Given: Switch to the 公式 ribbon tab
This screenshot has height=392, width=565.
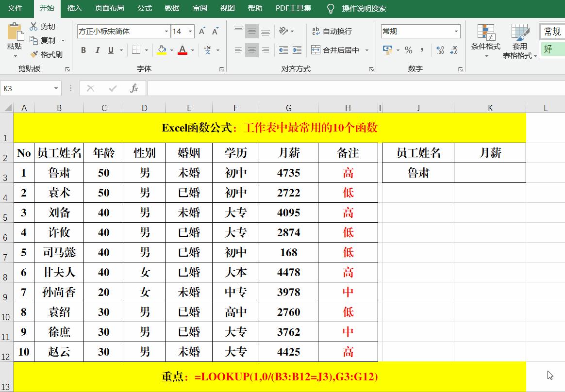Looking at the screenshot, I should pyautogui.click(x=144, y=8).
